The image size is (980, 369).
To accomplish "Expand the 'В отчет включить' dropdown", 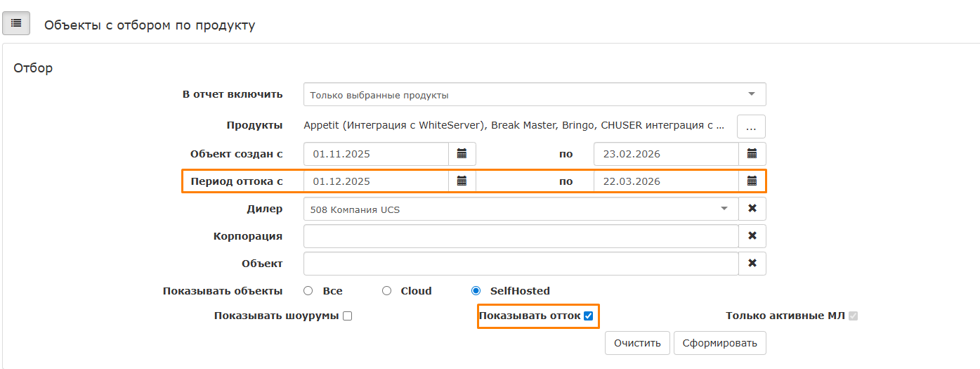I will tap(534, 95).
